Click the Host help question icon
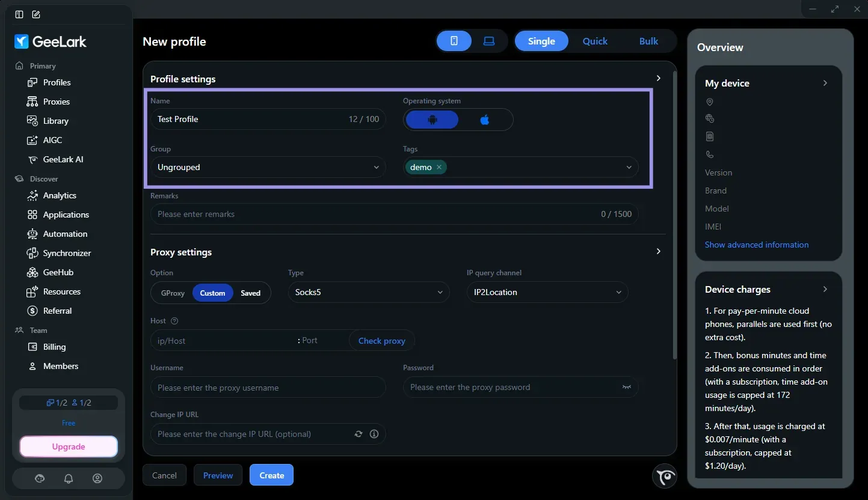This screenshot has height=500, width=868. point(174,321)
